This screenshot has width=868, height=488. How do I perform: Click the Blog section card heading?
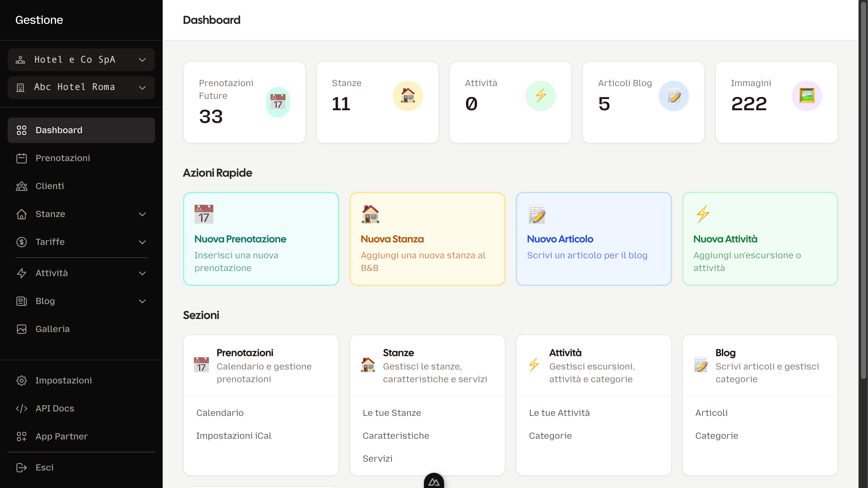coord(725,353)
